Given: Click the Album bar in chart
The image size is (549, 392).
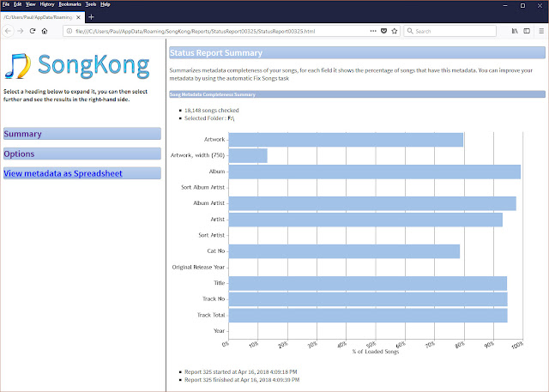Looking at the screenshot, I should point(375,172).
